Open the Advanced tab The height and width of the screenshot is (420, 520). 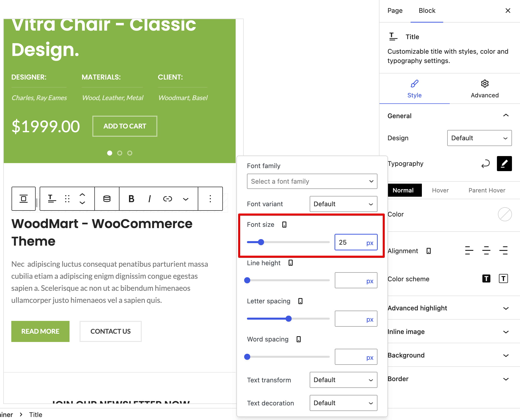485,89
